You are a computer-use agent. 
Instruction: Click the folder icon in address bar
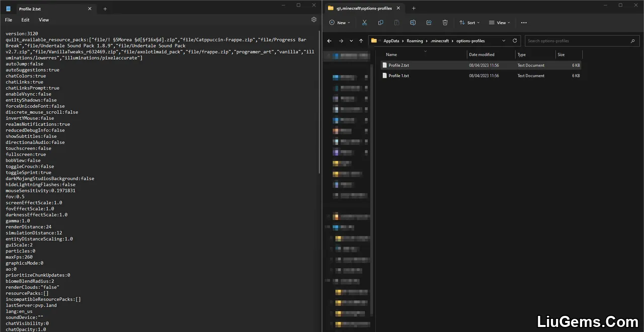point(374,41)
